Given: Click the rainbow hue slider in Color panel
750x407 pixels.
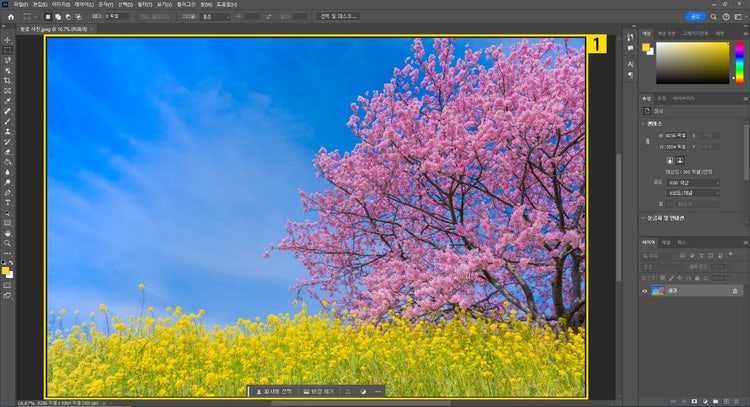Looking at the screenshot, I should tap(742, 62).
